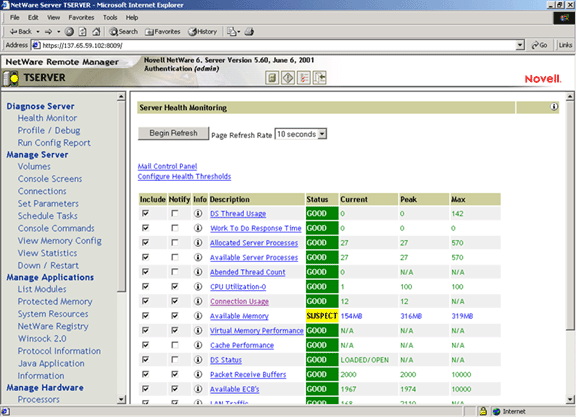Disable Notify for CPU Utilization-0

pyautogui.click(x=175, y=286)
